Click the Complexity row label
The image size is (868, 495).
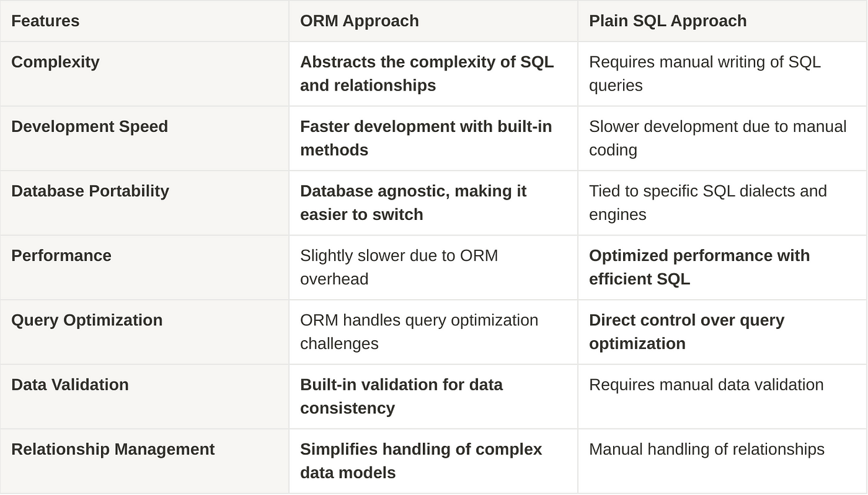55,62
